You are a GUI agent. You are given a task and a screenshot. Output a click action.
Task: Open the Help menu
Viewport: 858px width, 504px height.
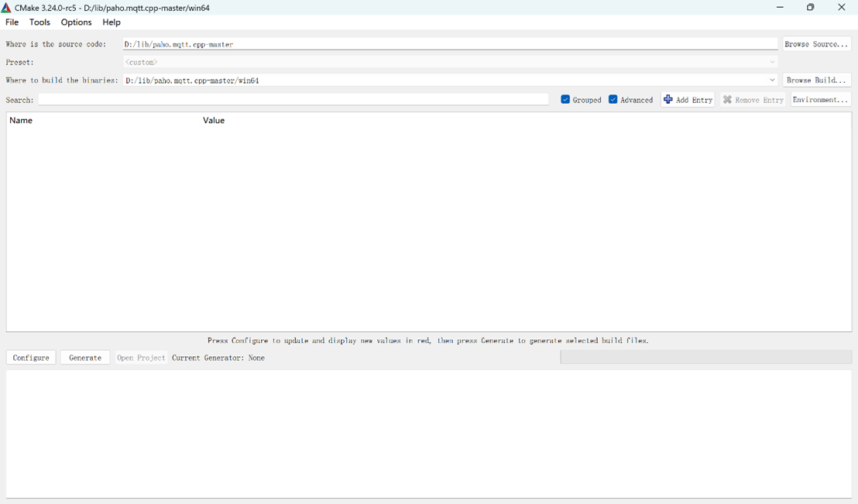point(111,22)
